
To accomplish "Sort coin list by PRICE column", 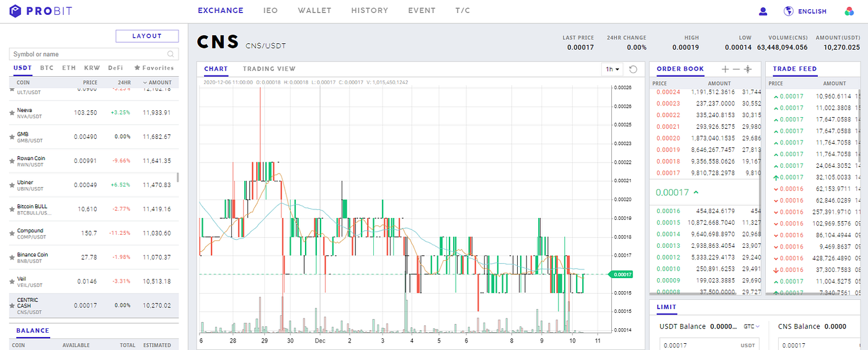I will pyautogui.click(x=90, y=82).
